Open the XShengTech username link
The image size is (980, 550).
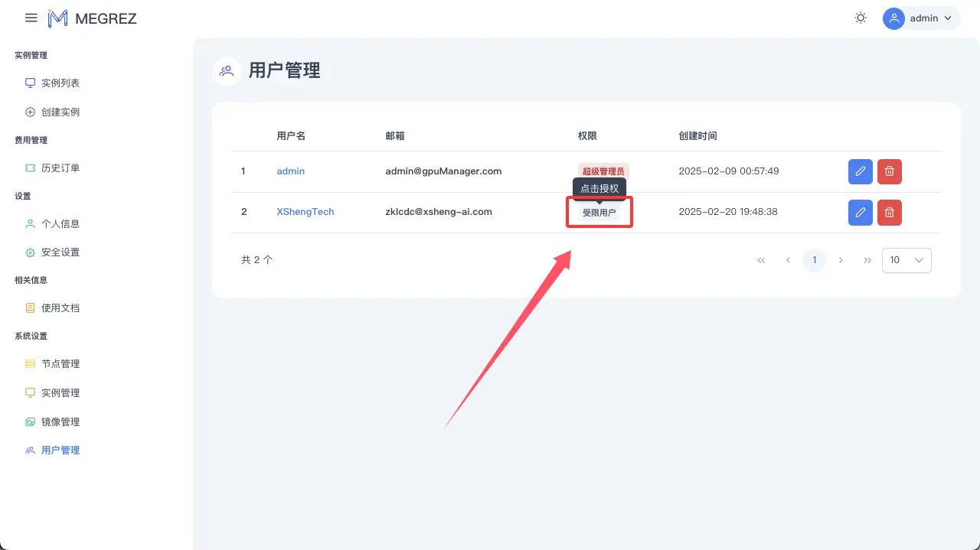point(305,212)
